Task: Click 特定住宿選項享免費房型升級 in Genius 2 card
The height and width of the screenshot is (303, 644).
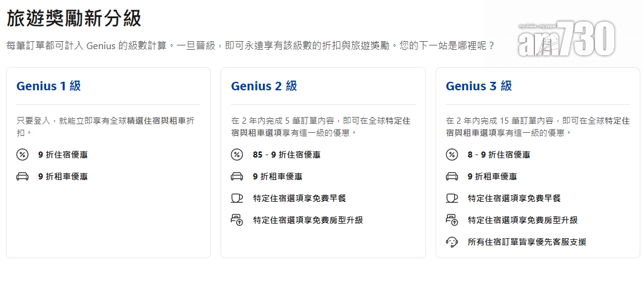Action: [x=308, y=220]
